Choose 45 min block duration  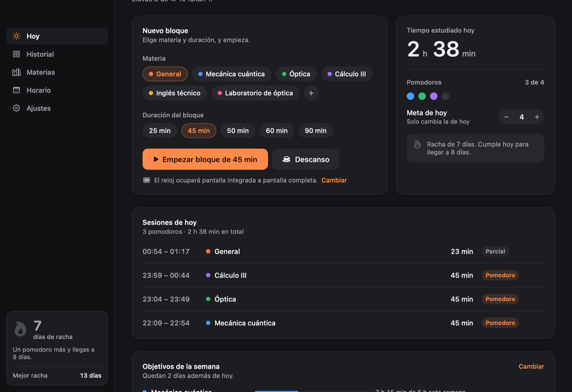tap(199, 131)
